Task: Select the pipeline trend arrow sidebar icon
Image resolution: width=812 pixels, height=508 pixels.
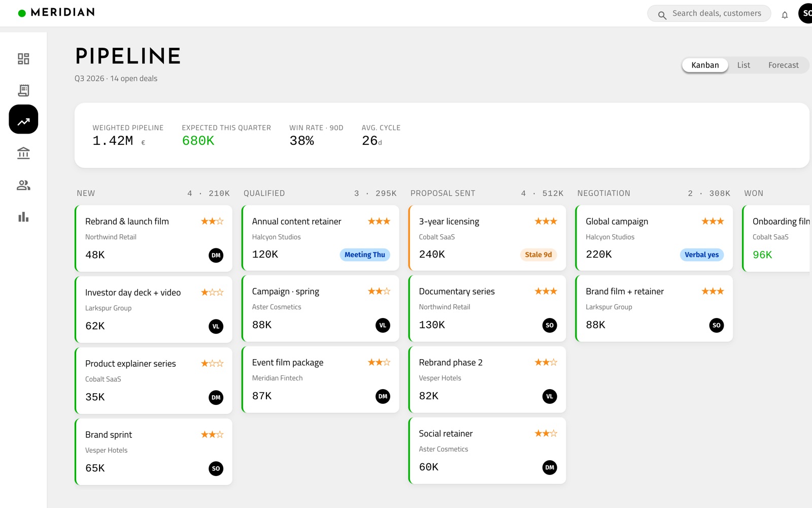Action: click(23, 119)
